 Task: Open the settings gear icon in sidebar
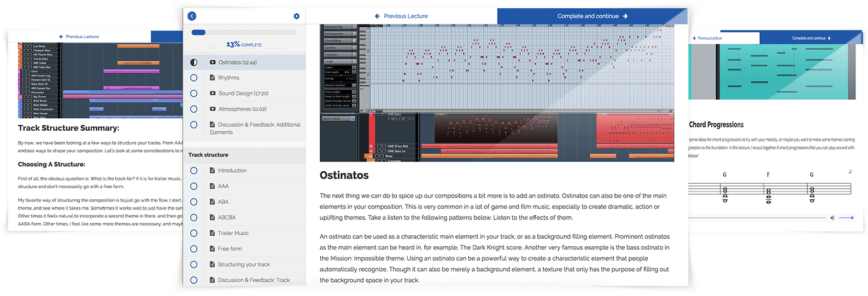pos(296,16)
